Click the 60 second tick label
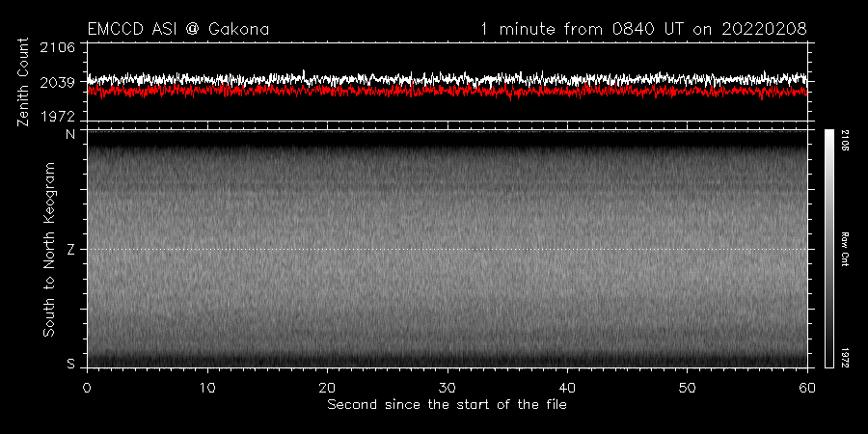Viewport: 868px width, 434px height. (x=807, y=388)
